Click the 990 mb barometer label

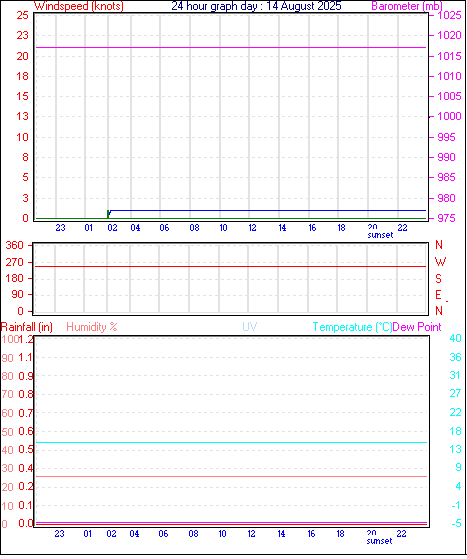(446, 157)
